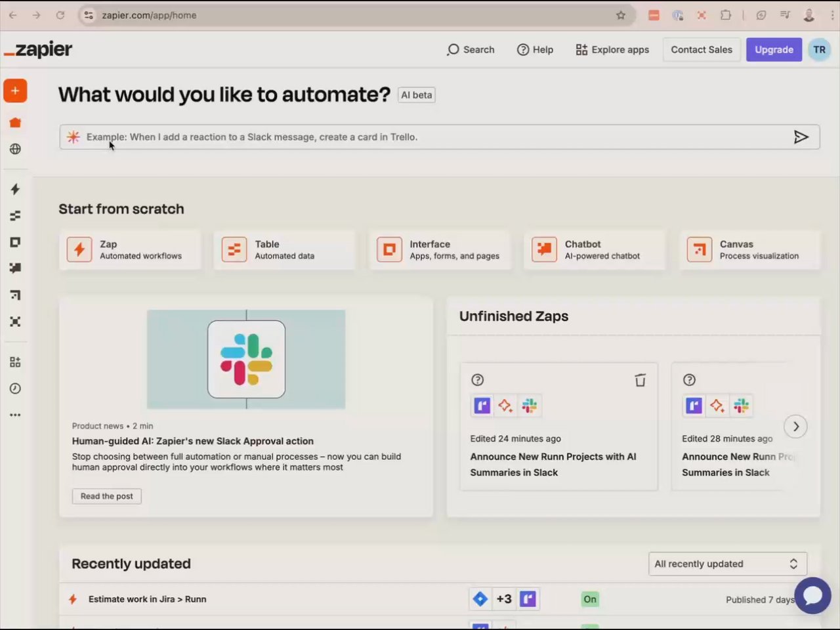Click the On status badge
The height and width of the screenshot is (630, 840).
[590, 599]
